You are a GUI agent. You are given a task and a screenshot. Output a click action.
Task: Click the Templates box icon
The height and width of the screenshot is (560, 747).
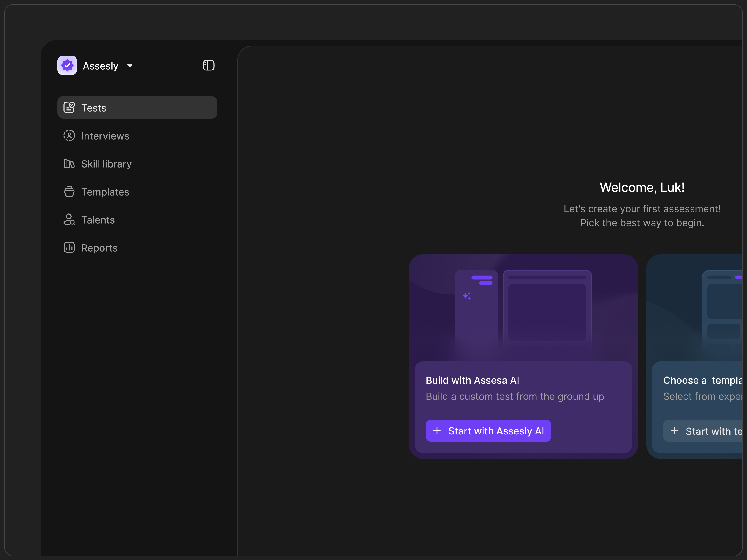[x=69, y=191]
